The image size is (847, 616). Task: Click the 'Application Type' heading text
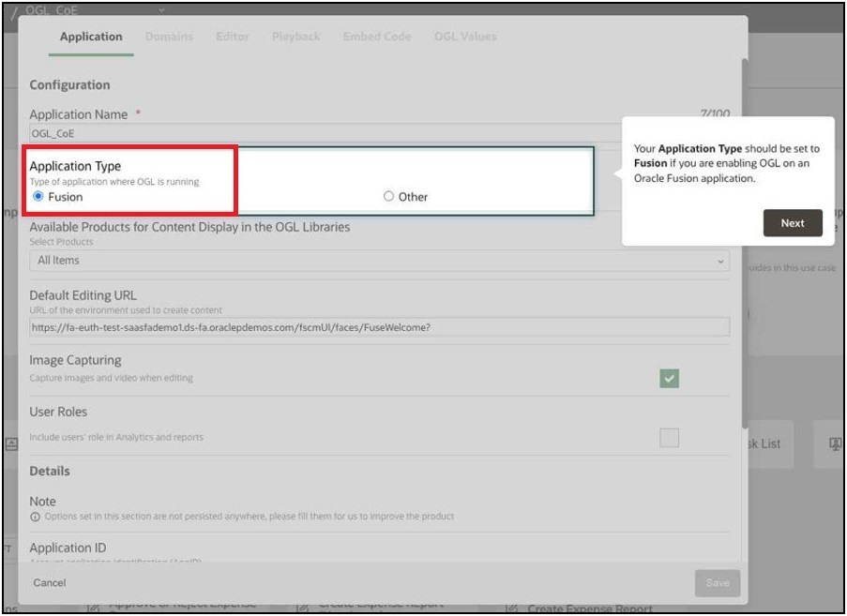(75, 166)
